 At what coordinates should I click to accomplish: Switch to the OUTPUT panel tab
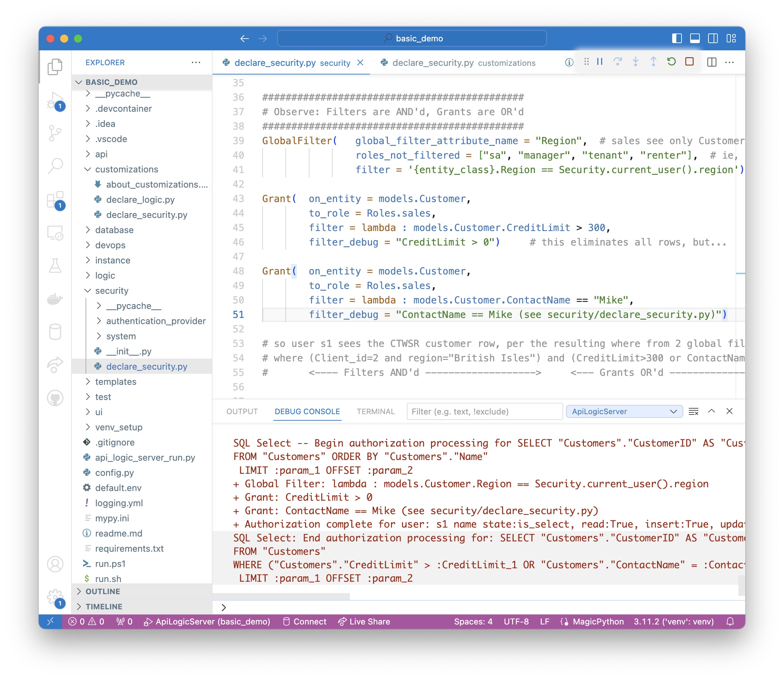pyautogui.click(x=242, y=411)
